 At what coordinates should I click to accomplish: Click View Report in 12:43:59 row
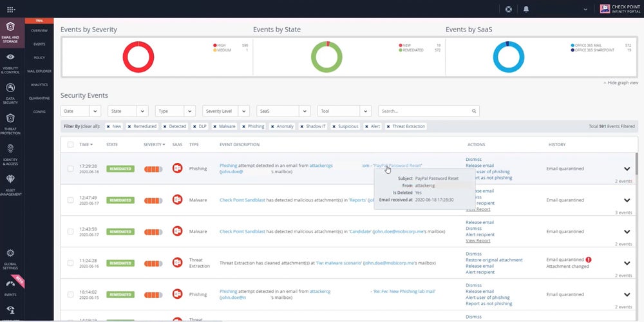tap(478, 241)
